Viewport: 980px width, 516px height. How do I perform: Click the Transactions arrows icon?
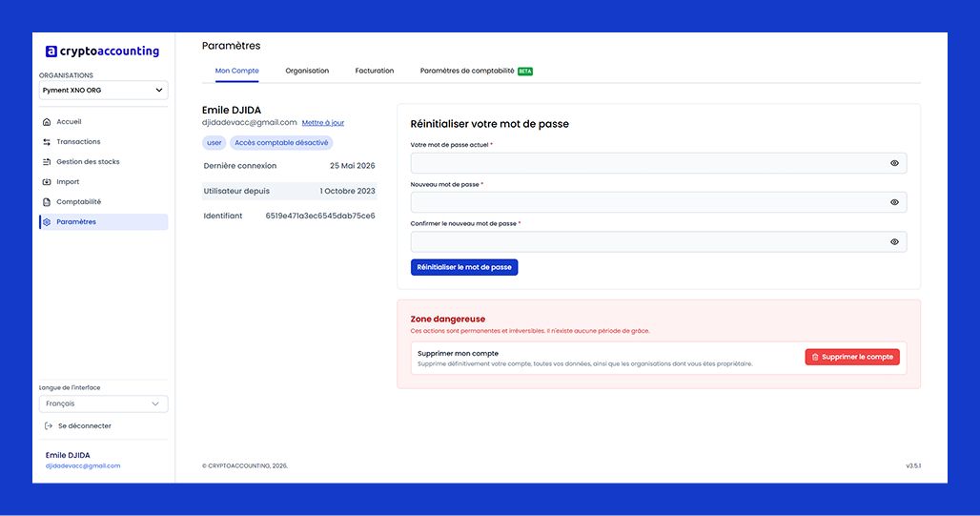[x=47, y=142]
